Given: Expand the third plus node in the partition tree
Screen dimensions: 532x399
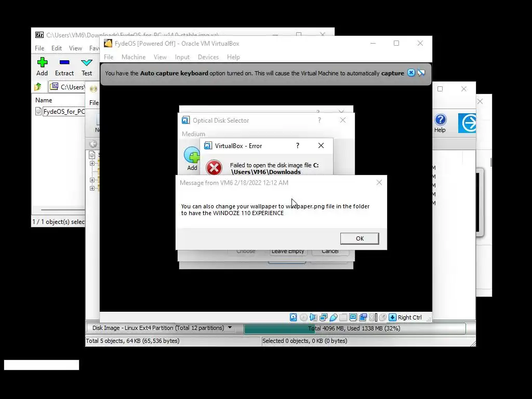Looking at the screenshot, I should tap(92, 188).
